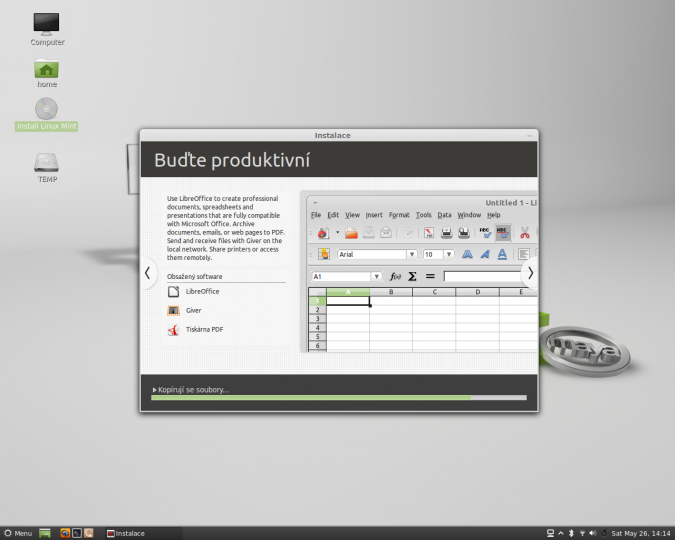Expand the A1 Name Box dropdown
Viewport: 675px width, 540px height.
(377, 276)
